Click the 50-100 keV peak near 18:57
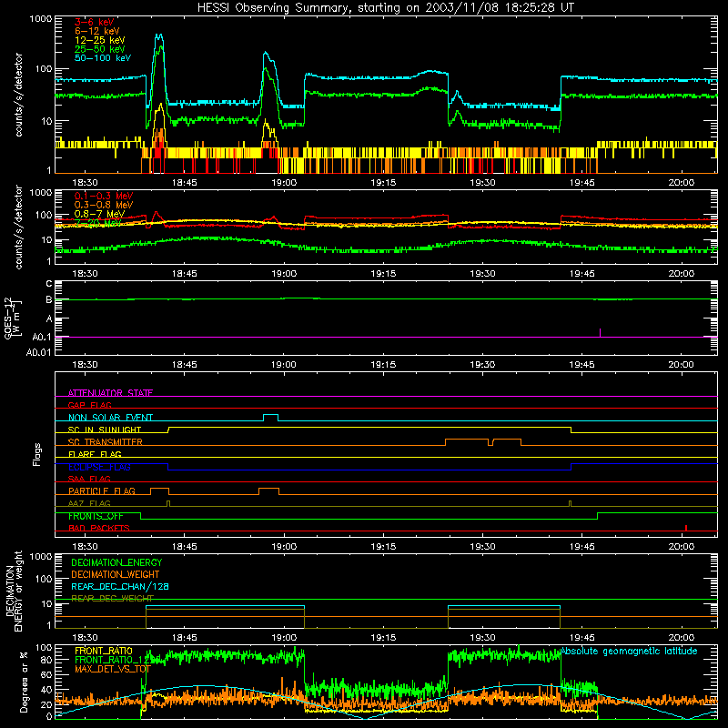This screenshot has width=728, height=728. [x=266, y=53]
